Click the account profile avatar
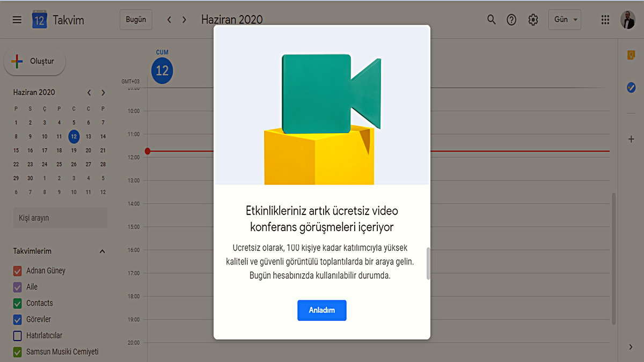The height and width of the screenshot is (362, 644). (x=628, y=20)
